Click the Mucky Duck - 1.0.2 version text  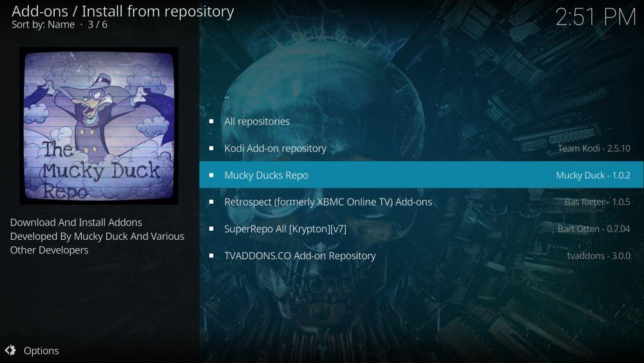[x=593, y=175]
